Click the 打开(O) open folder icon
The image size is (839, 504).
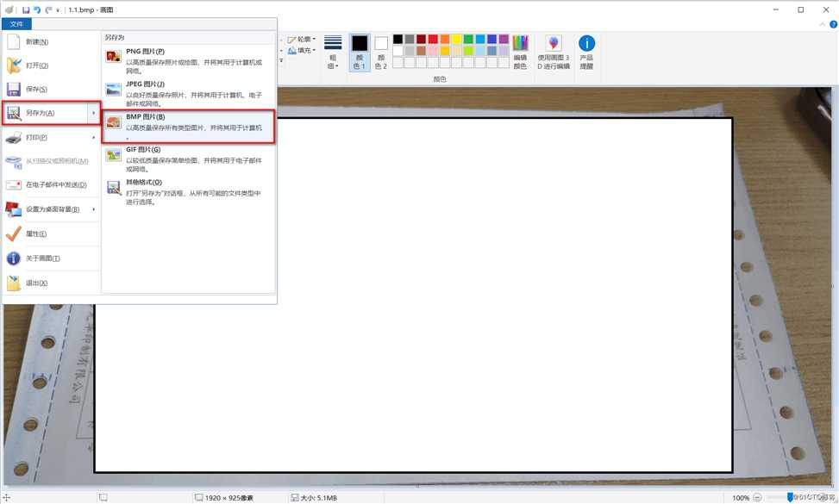(x=14, y=65)
